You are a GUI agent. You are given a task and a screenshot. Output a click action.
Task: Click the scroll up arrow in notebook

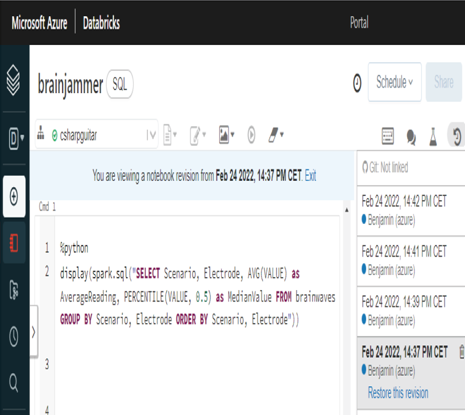(347, 210)
